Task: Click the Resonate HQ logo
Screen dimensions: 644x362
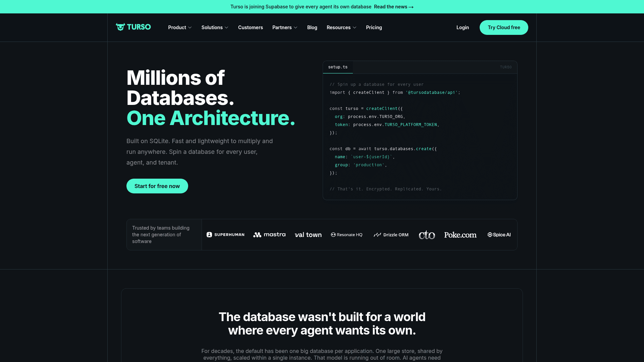Action: 346,235
